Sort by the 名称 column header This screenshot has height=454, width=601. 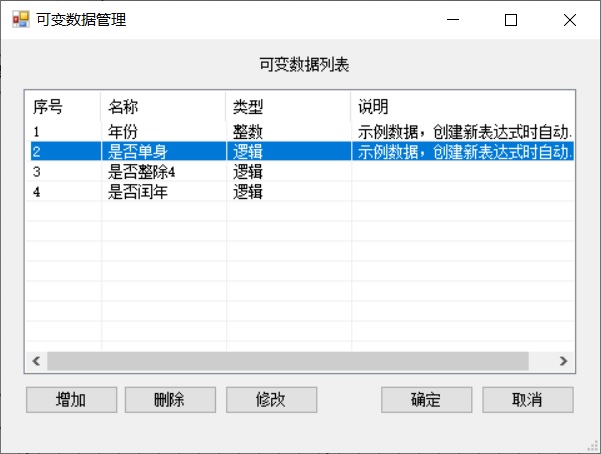[x=163, y=106]
